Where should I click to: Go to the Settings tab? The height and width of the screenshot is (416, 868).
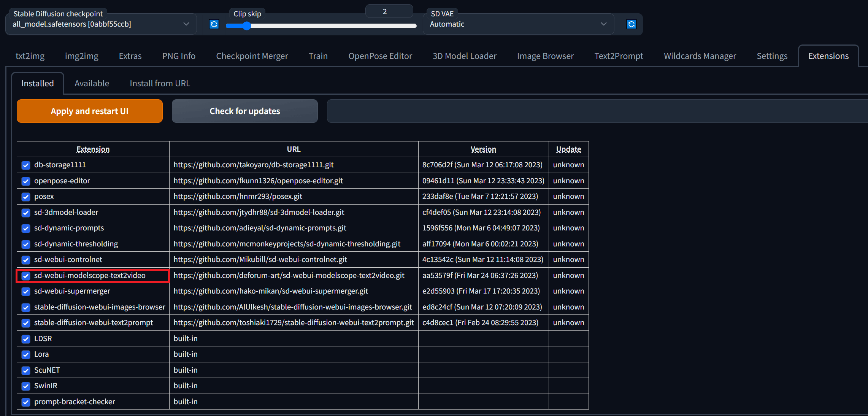[772, 56]
